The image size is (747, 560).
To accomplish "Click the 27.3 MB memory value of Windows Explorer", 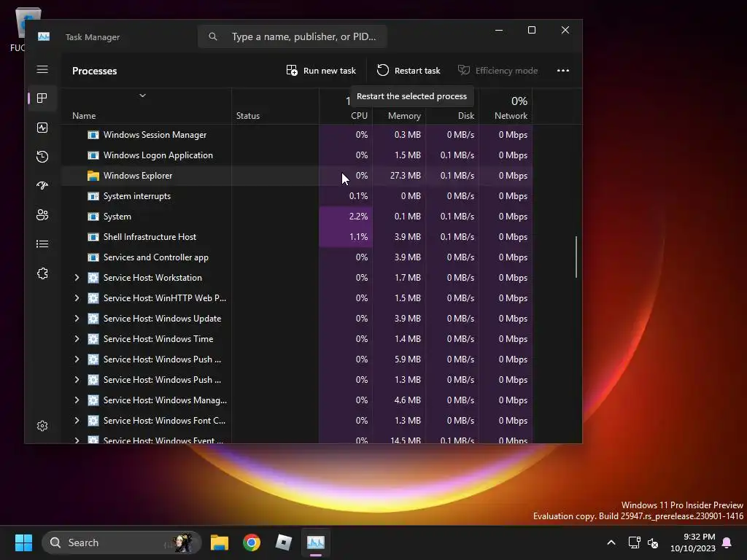I will (406, 176).
